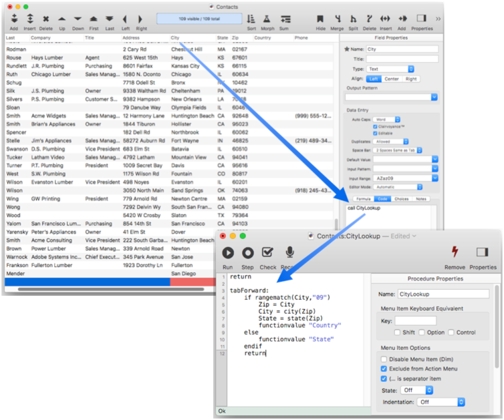The height and width of the screenshot is (420, 504).
Task: Switch to the Choices tab
Action: [x=402, y=199]
